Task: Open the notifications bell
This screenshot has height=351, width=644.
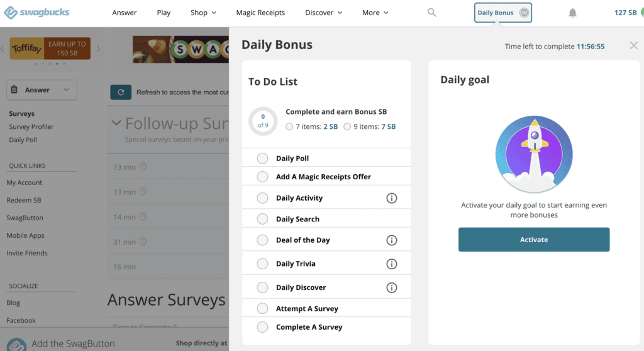Action: (x=572, y=13)
